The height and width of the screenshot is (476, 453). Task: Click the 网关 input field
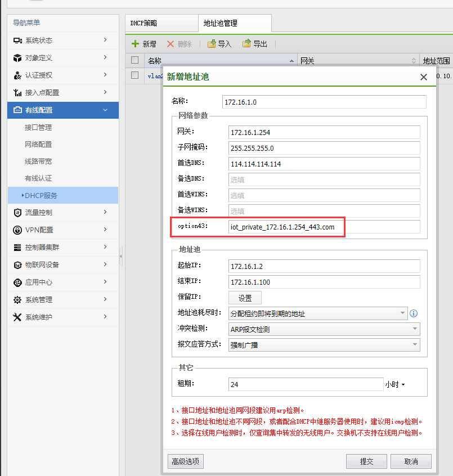(x=324, y=132)
